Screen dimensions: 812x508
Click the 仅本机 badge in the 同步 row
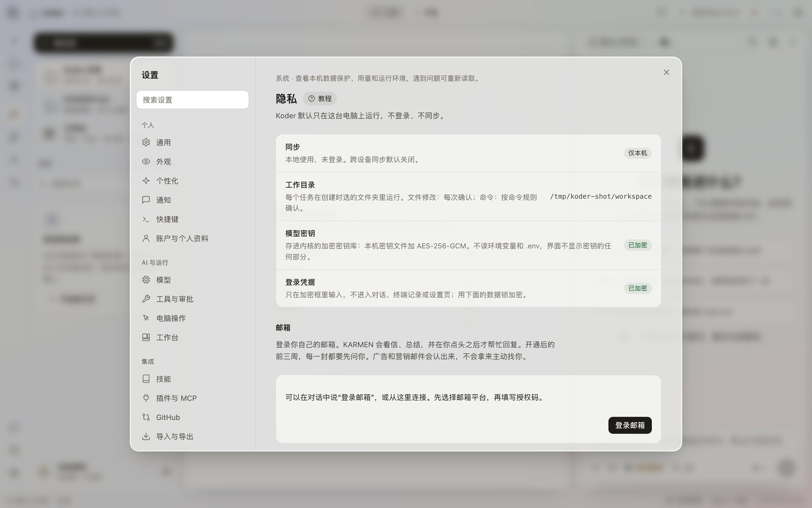coord(638,153)
